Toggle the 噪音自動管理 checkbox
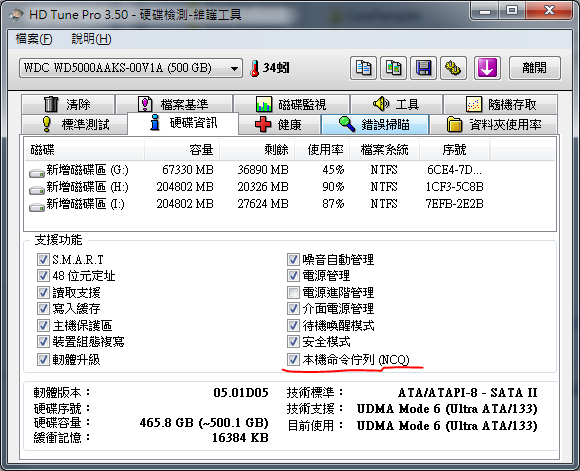 pos(293,259)
